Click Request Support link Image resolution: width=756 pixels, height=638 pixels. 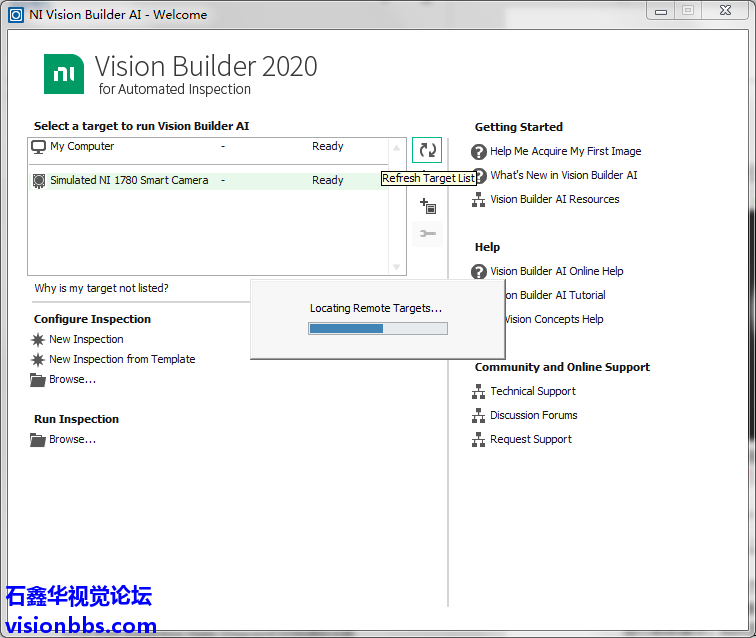pyautogui.click(x=531, y=440)
